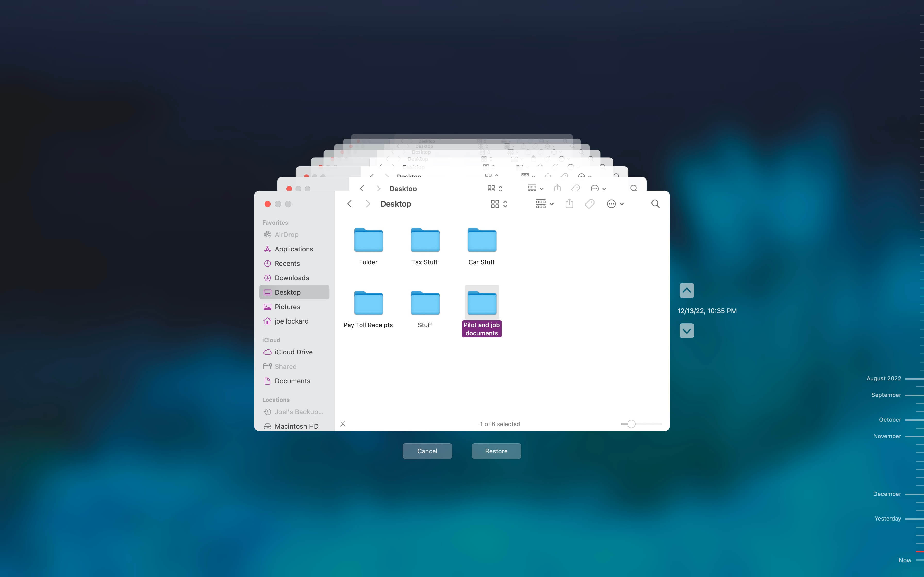
Task: Jump to November on the timeline
Action: click(887, 436)
